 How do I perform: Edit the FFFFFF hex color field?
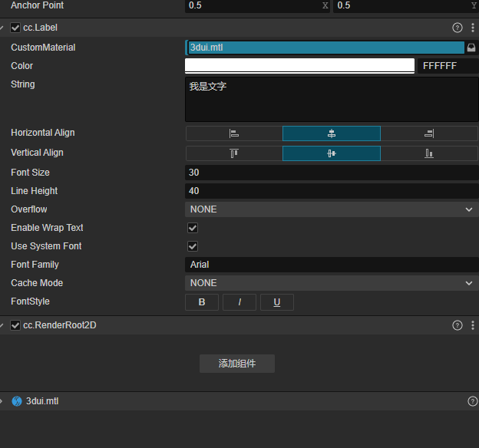(448, 66)
